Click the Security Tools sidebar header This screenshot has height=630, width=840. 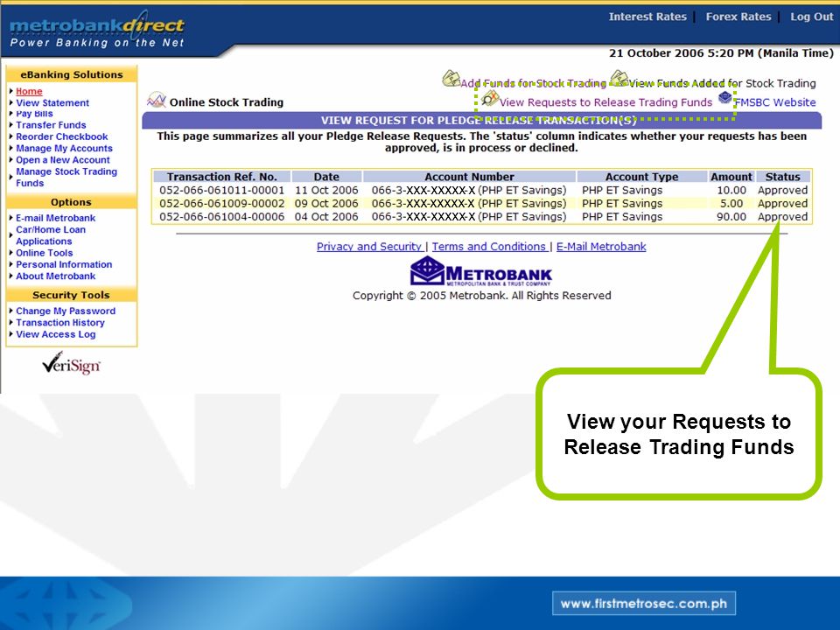click(x=71, y=295)
